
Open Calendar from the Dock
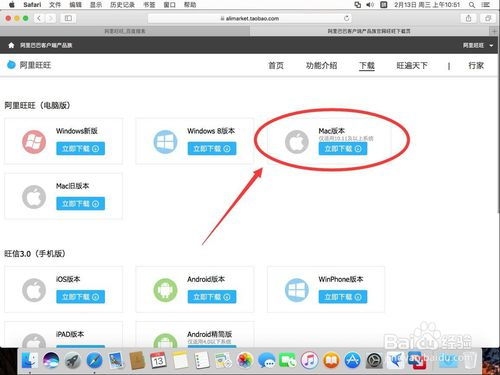[158, 360]
